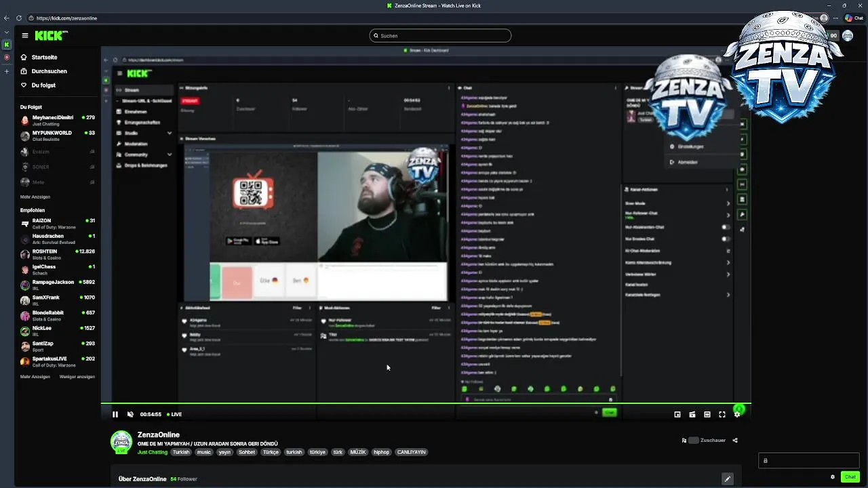Click the green Chat button
The height and width of the screenshot is (488, 868).
(850, 477)
